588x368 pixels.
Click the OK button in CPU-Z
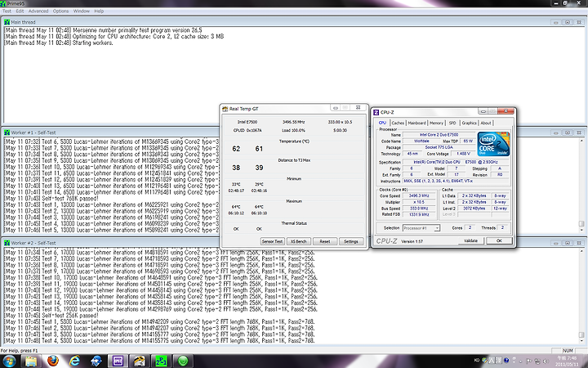click(499, 240)
